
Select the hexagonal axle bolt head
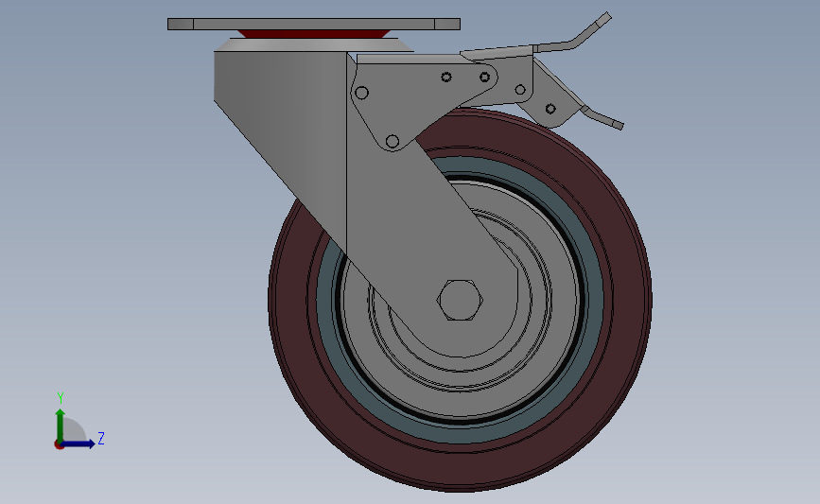point(460,300)
